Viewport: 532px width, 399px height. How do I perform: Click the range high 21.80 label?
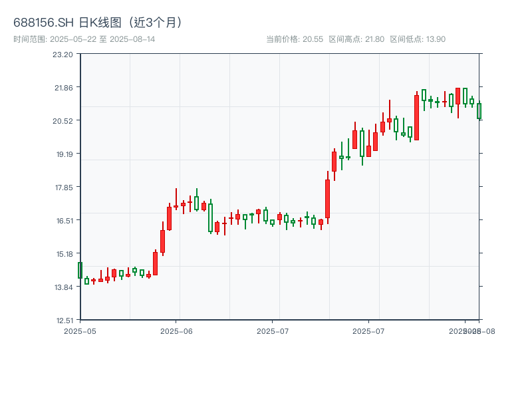click(356, 39)
